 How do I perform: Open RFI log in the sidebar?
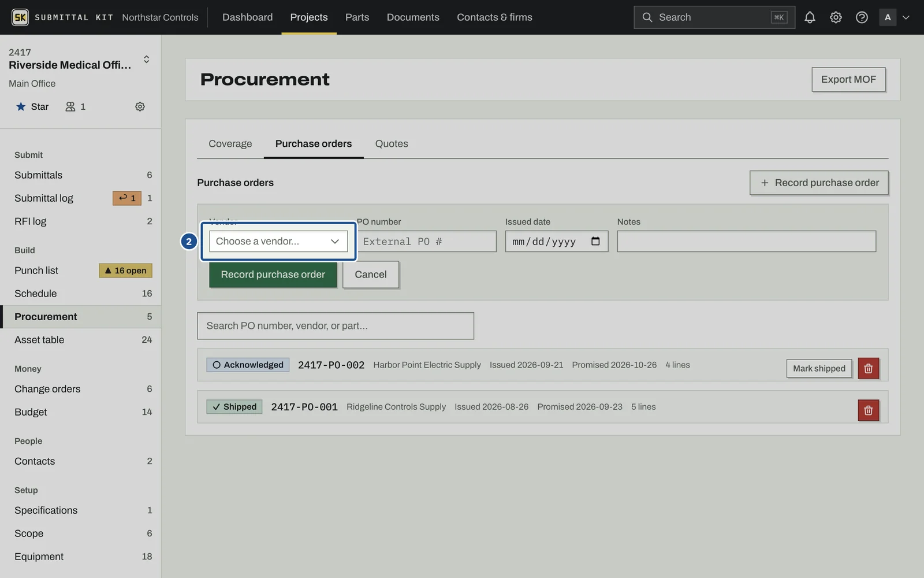tap(81, 221)
